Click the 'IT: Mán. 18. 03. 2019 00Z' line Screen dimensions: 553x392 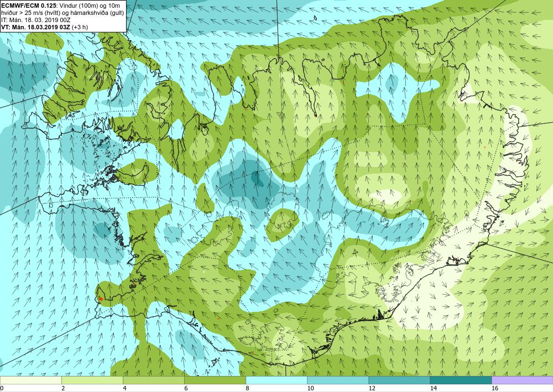click(x=35, y=20)
